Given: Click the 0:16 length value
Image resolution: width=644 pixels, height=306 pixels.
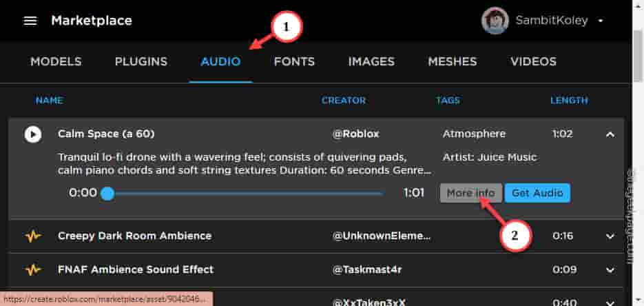Looking at the screenshot, I should tap(562, 236).
